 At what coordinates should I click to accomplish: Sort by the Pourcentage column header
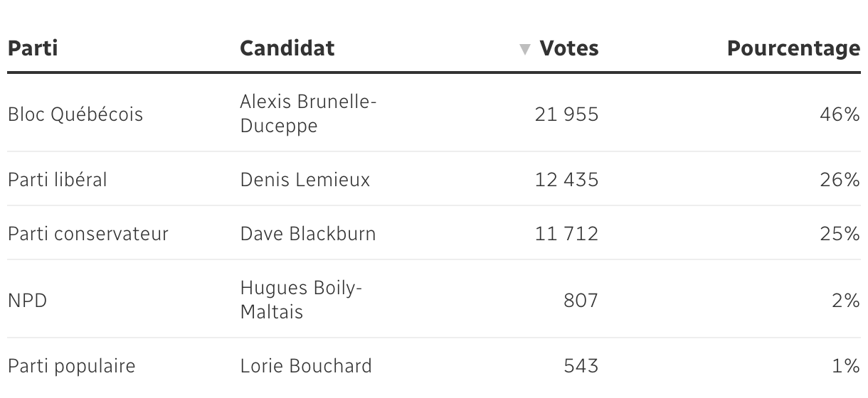coord(793,48)
